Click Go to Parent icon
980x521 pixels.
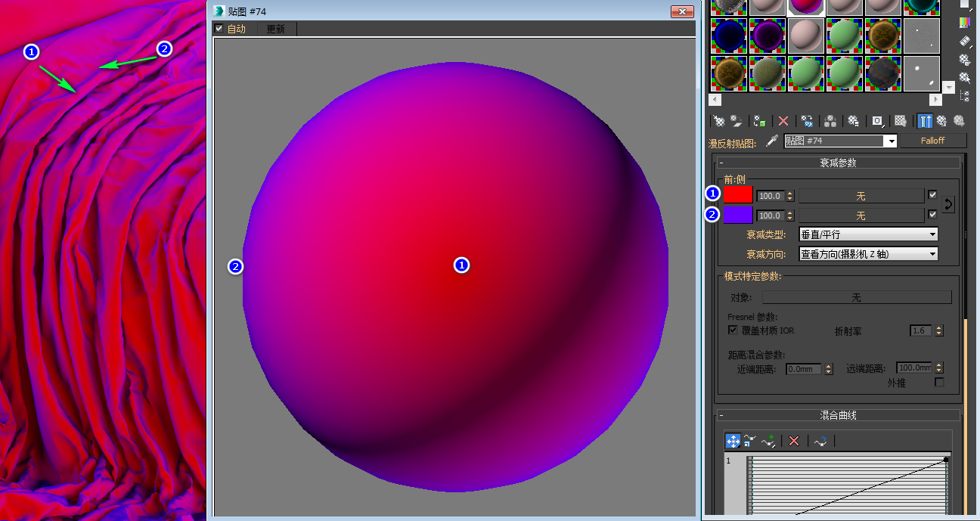point(942,121)
